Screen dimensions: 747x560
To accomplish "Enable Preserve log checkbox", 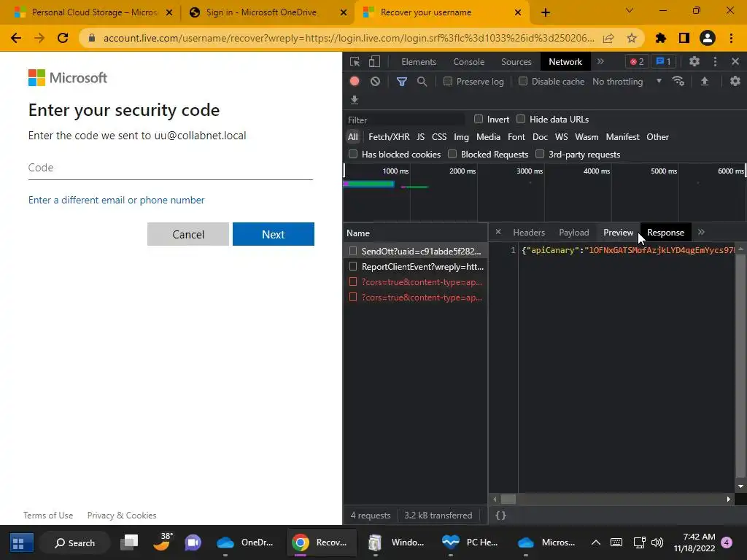I will (x=448, y=82).
